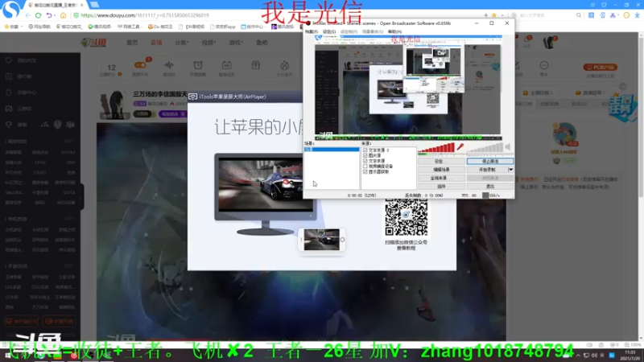
Task: Click the browser address bar URL
Action: coord(145,15)
